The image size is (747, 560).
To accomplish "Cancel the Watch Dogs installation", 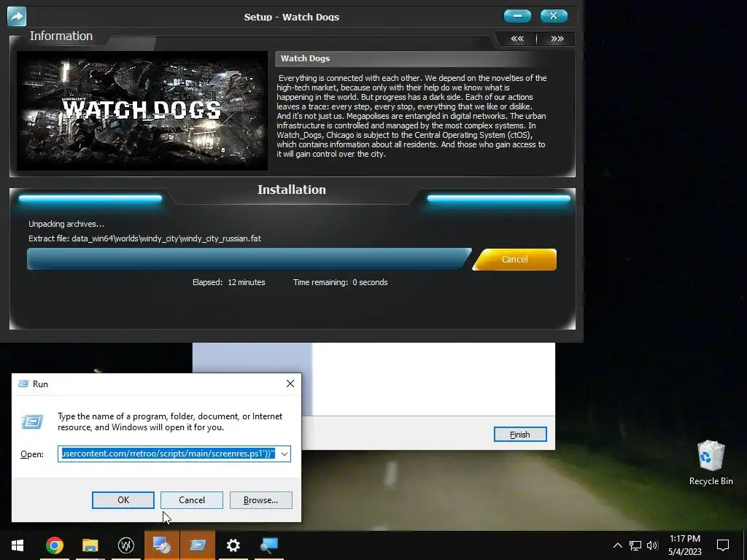I will click(514, 260).
